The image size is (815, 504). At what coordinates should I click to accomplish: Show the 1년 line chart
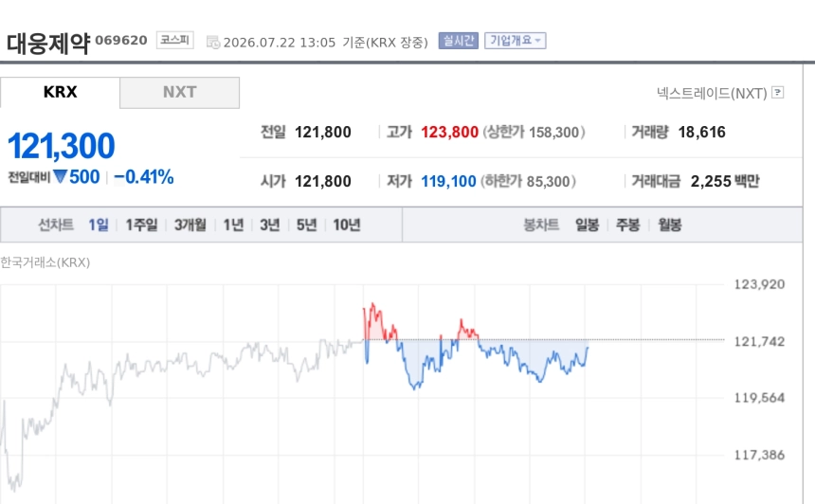click(233, 225)
